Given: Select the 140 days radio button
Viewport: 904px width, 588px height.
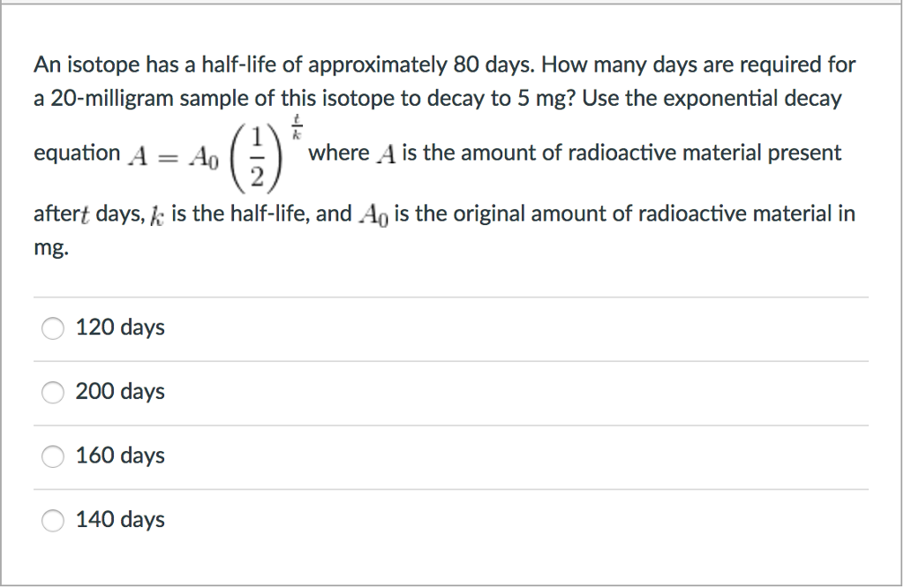Looking at the screenshot, I should [x=52, y=521].
